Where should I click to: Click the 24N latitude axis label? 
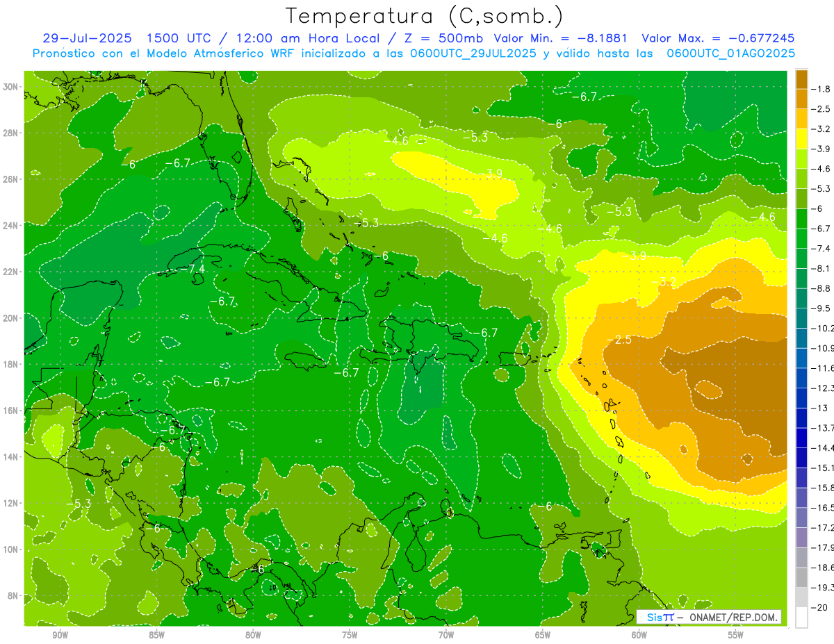(x=12, y=225)
